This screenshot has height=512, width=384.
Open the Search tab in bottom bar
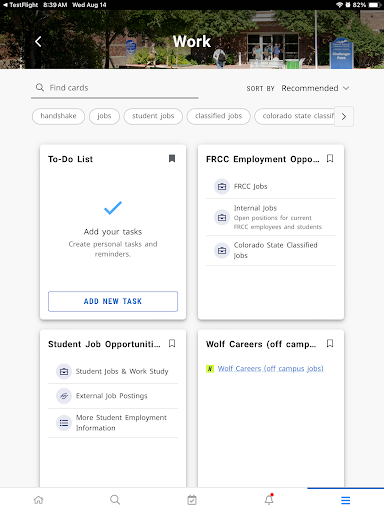[115, 500]
